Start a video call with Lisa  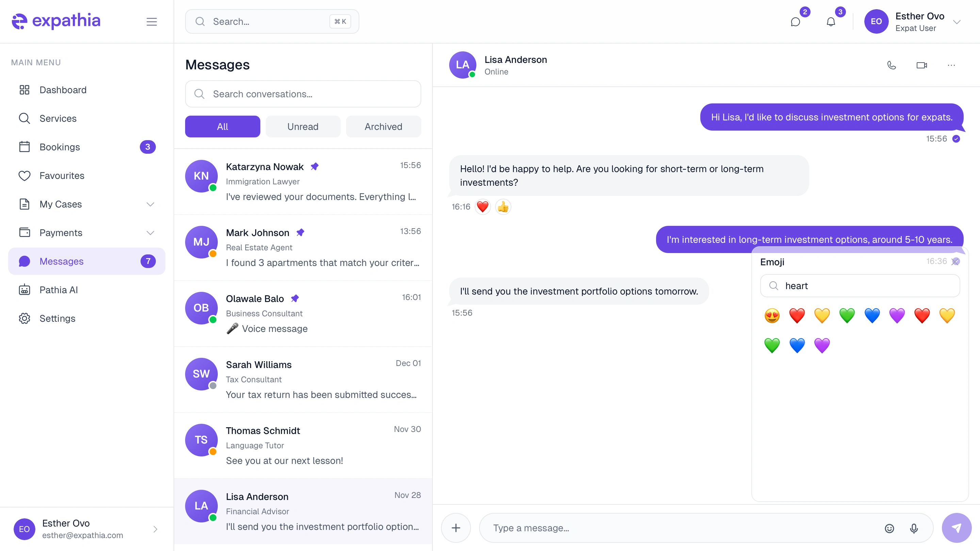point(921,65)
